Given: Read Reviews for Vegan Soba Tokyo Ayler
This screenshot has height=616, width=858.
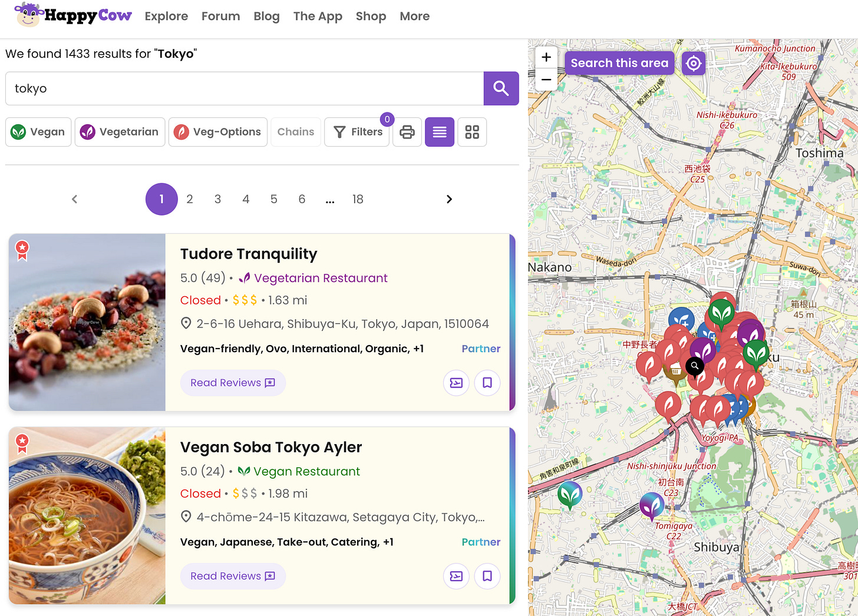Looking at the screenshot, I should (233, 576).
